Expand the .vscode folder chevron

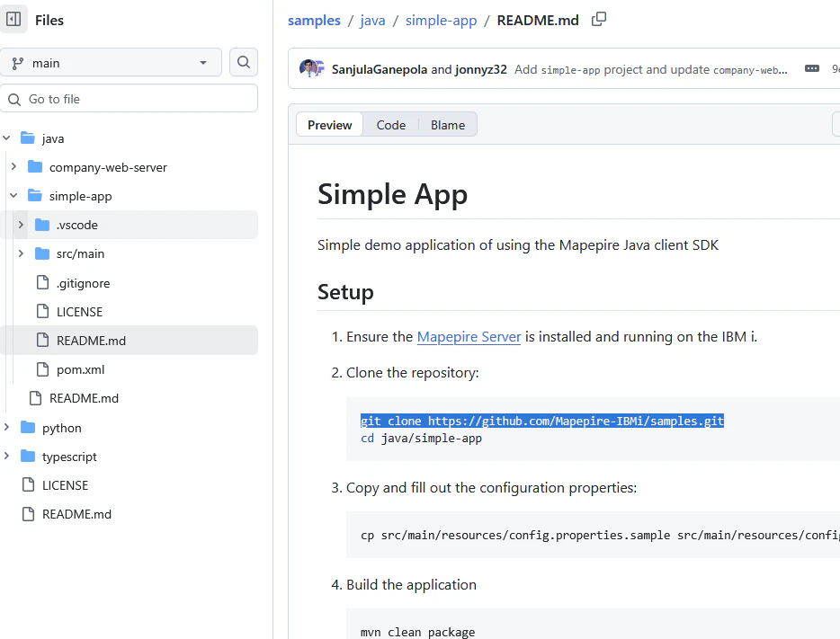[21, 225]
